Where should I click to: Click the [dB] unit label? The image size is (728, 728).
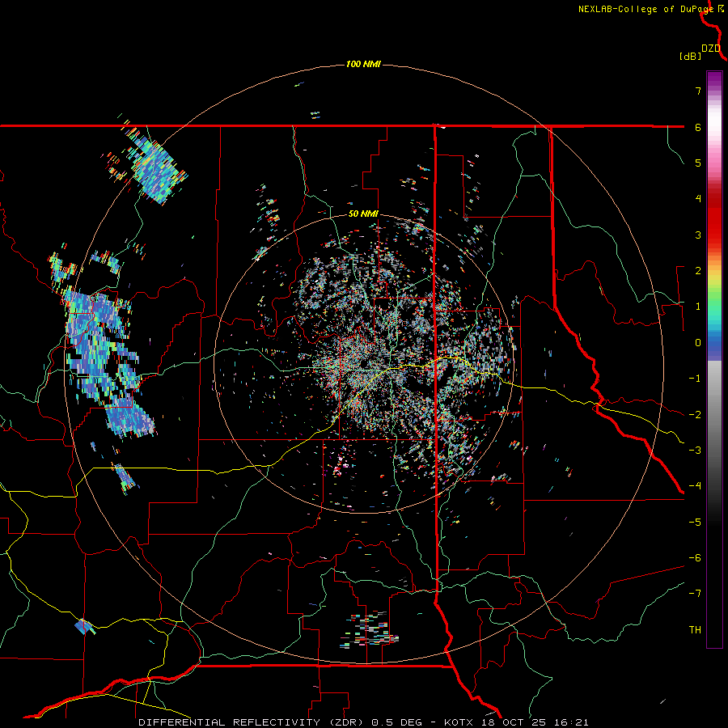tap(691, 56)
